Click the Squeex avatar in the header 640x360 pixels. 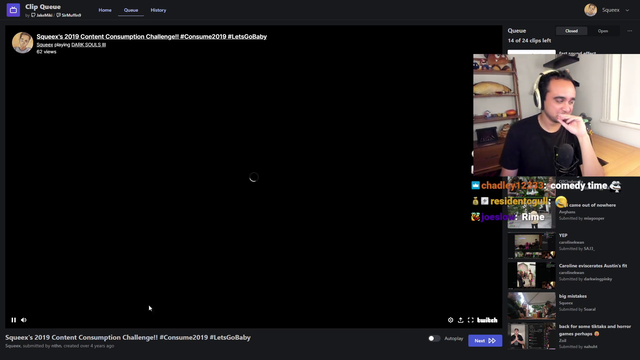(590, 10)
